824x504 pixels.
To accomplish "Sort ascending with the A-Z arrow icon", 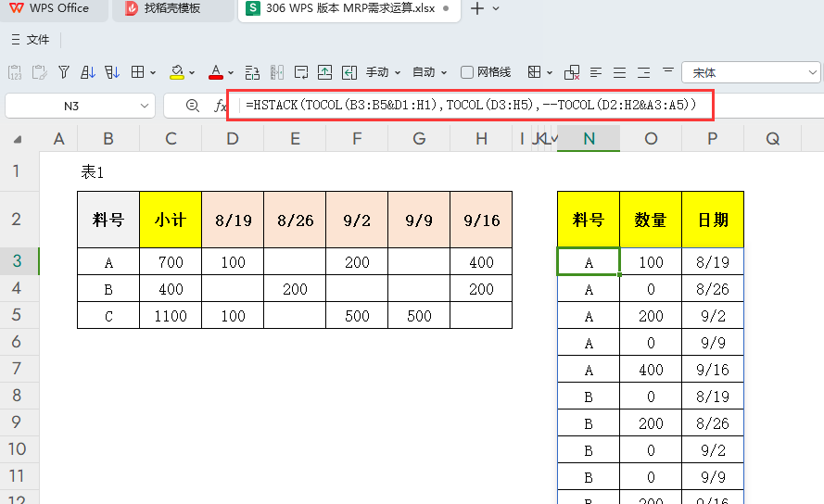I will (x=88, y=72).
